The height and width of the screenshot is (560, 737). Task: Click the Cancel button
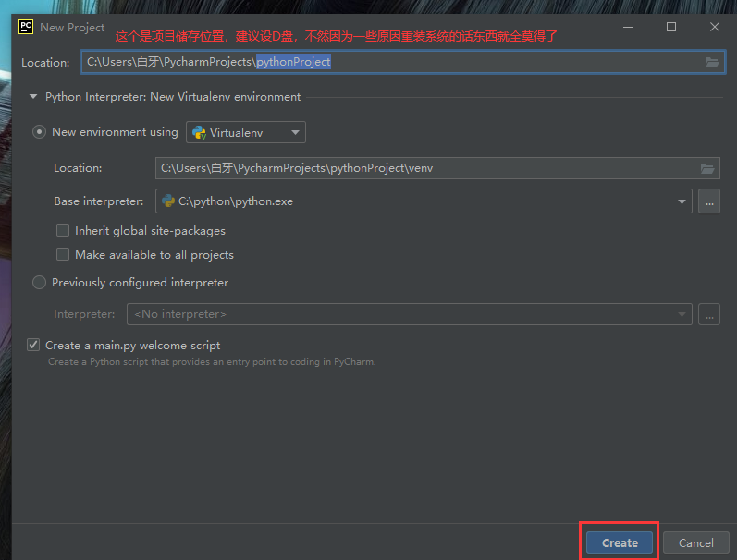[x=695, y=542]
